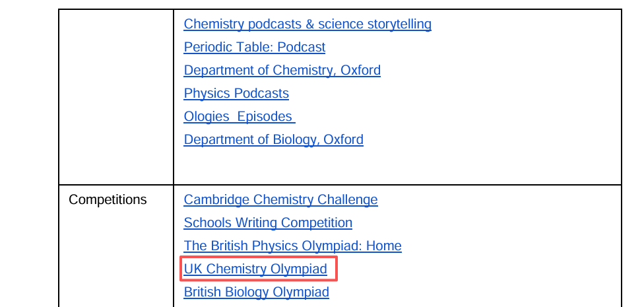Follow the highlighted UK Chemistry Olympiad link

[x=255, y=269]
